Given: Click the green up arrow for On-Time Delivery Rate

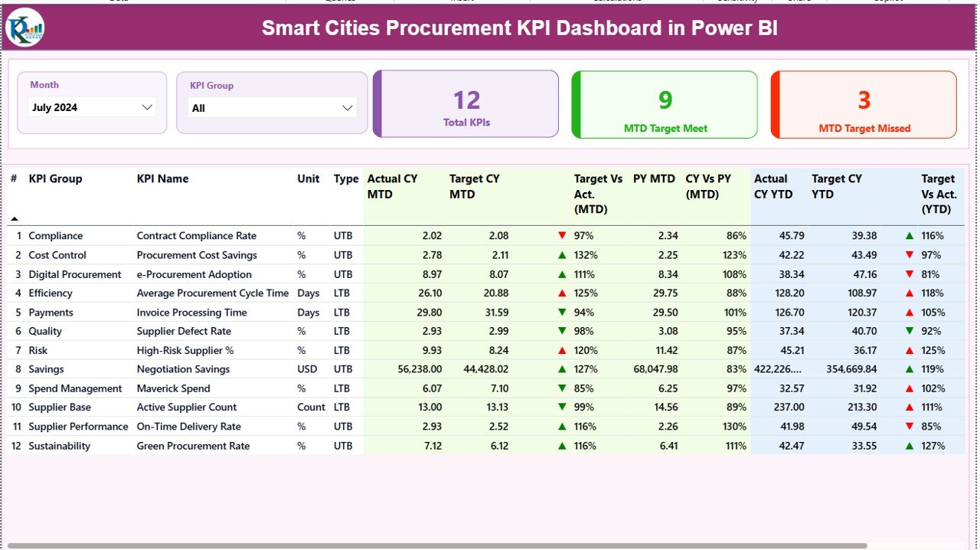Looking at the screenshot, I should (x=563, y=426).
